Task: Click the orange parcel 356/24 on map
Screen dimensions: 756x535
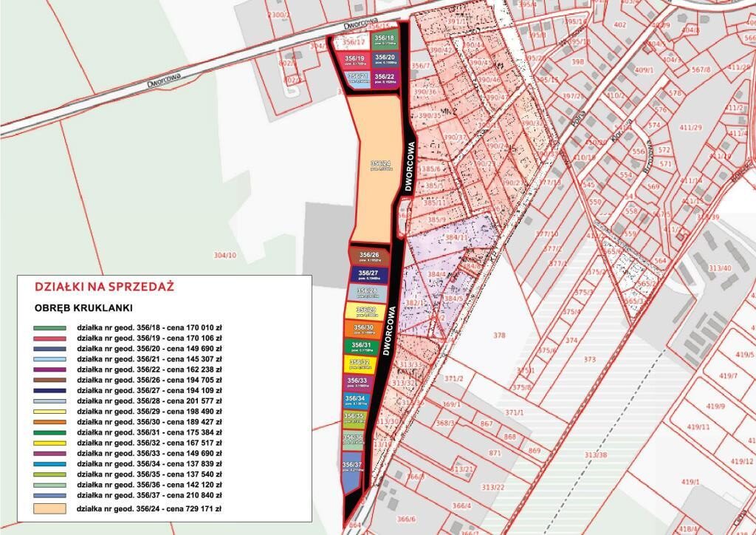Action: point(376,170)
